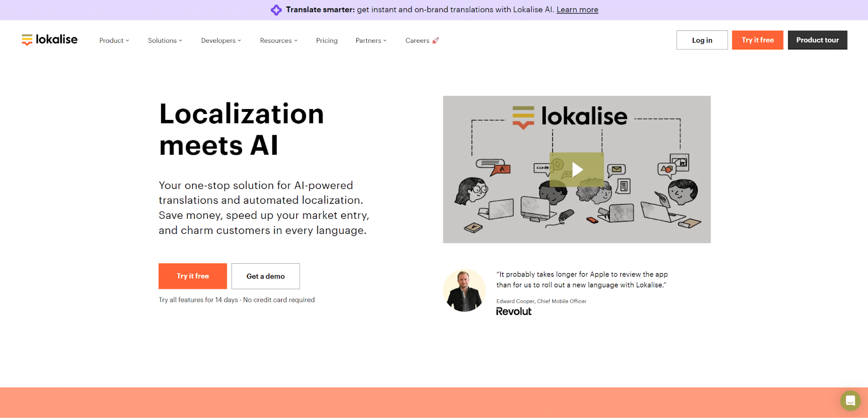Click the lokalise logo inside the video thumbnail
868x418 pixels.
click(x=570, y=117)
